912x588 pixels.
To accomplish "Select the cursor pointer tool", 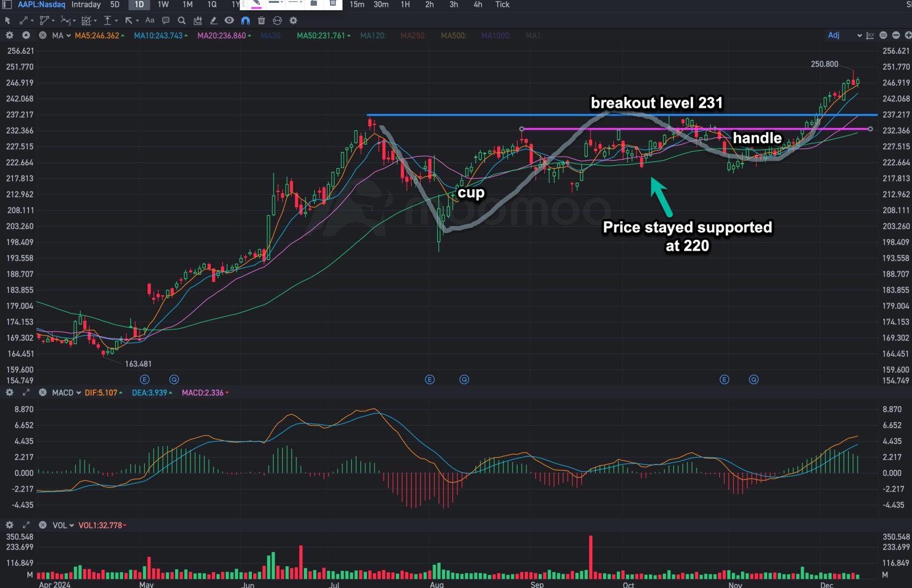I will click(x=8, y=21).
